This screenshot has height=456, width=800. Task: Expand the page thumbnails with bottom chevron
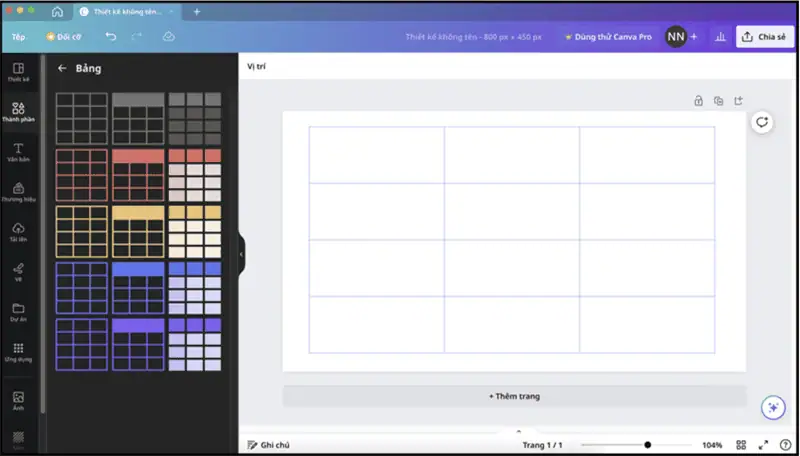(x=517, y=431)
